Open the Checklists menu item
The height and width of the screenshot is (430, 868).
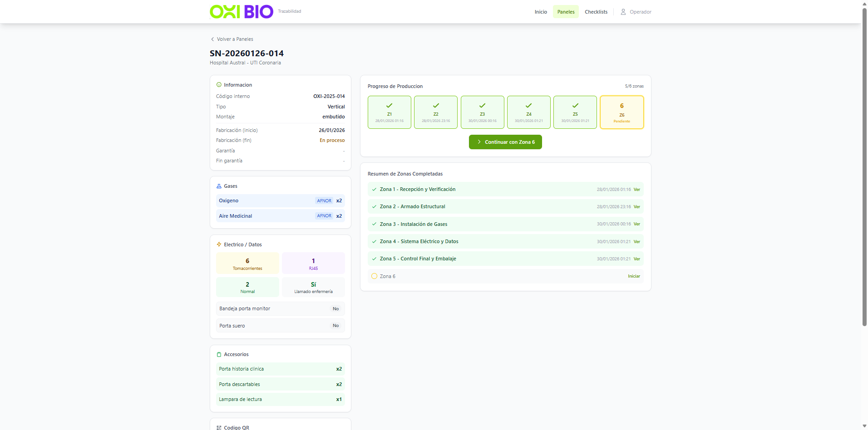pyautogui.click(x=596, y=12)
